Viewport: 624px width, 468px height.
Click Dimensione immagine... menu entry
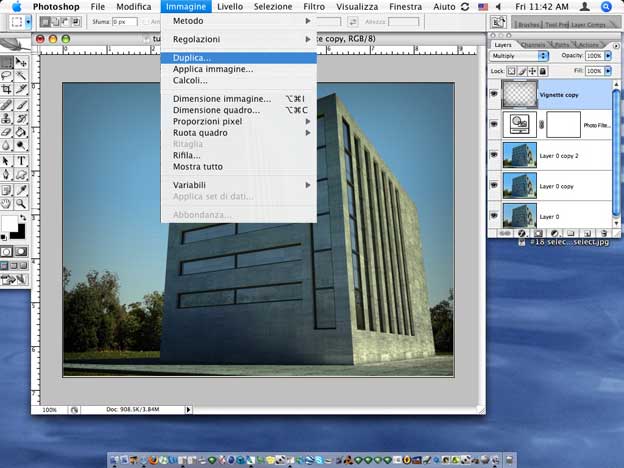click(x=221, y=99)
